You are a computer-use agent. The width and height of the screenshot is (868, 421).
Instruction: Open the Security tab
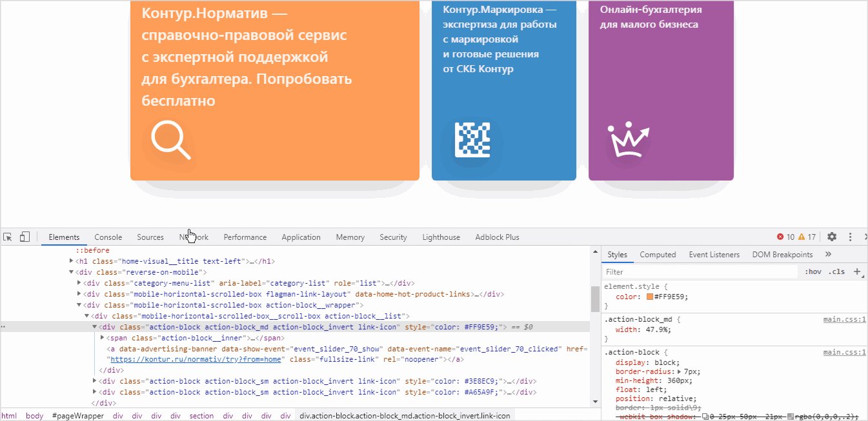(393, 237)
